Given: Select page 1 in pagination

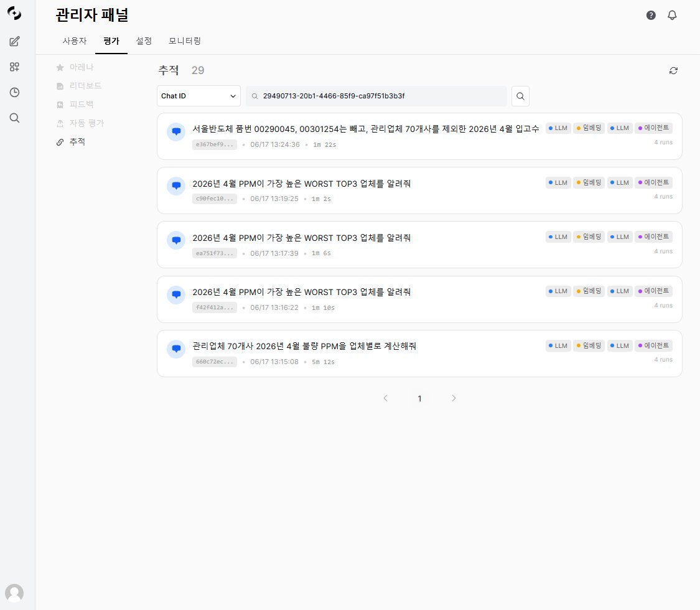Looking at the screenshot, I should [x=419, y=399].
